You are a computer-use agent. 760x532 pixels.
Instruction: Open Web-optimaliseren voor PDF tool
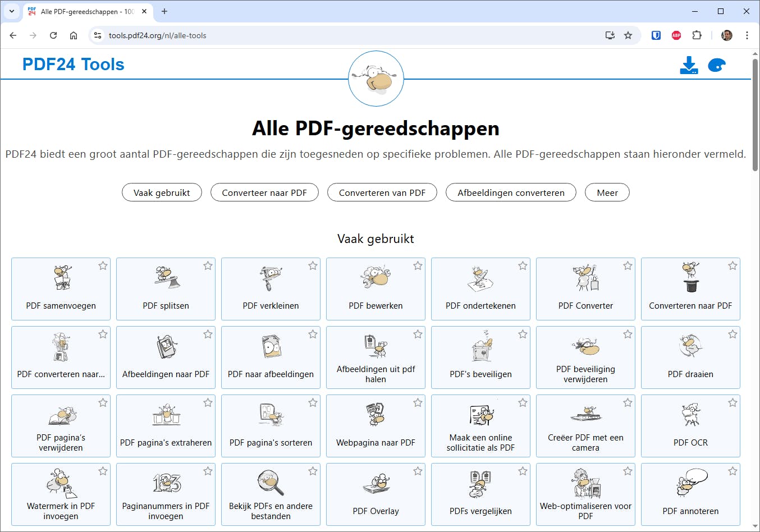(586, 494)
